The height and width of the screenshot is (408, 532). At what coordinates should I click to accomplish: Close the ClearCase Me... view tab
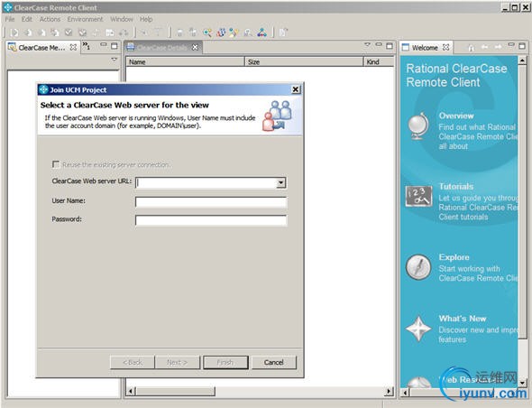(73, 48)
